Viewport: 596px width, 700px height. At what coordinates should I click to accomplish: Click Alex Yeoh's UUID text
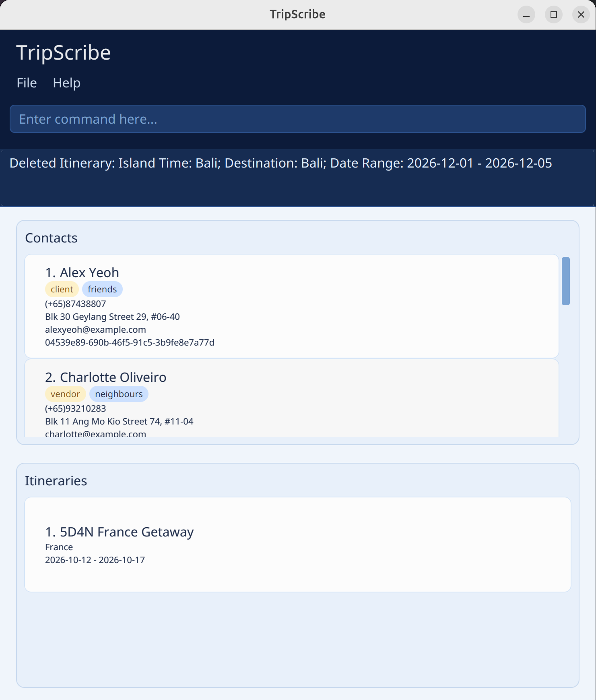pos(130,342)
